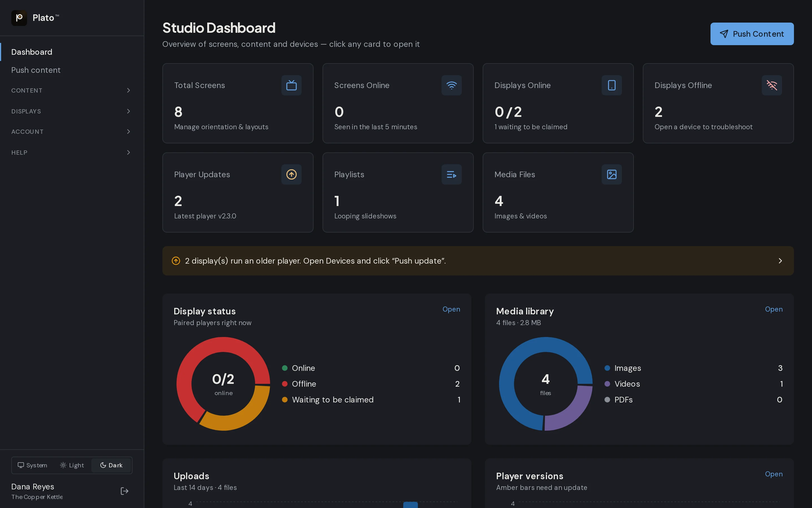This screenshot has width=812, height=508.
Task: Click amber Waiting to be claimed dot
Action: coord(285,399)
